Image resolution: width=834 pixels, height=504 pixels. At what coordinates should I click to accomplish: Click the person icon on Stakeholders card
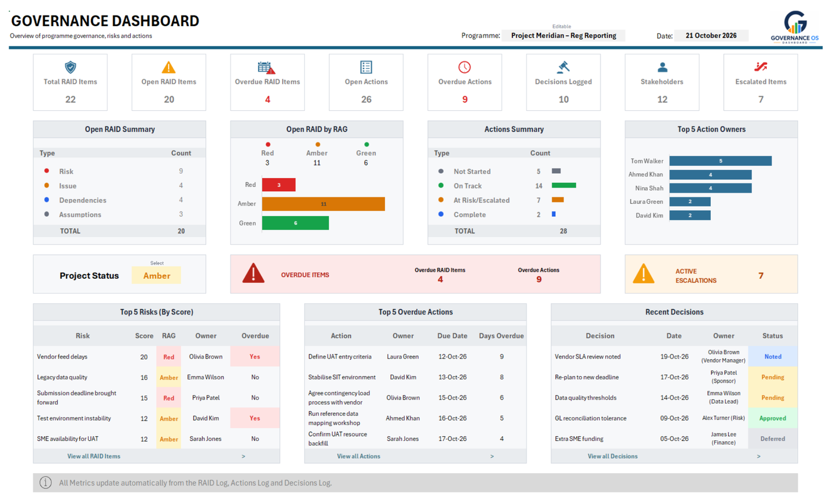tap(662, 67)
